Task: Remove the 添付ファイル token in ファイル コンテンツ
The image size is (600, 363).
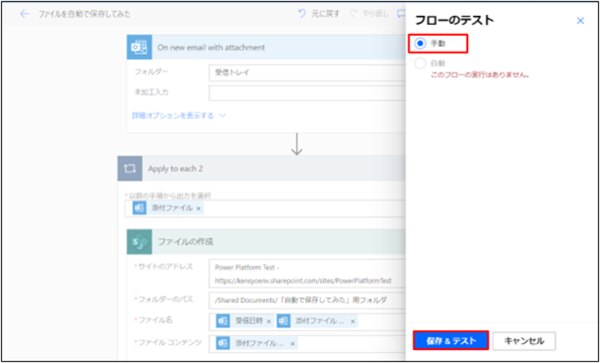Action: point(292,343)
